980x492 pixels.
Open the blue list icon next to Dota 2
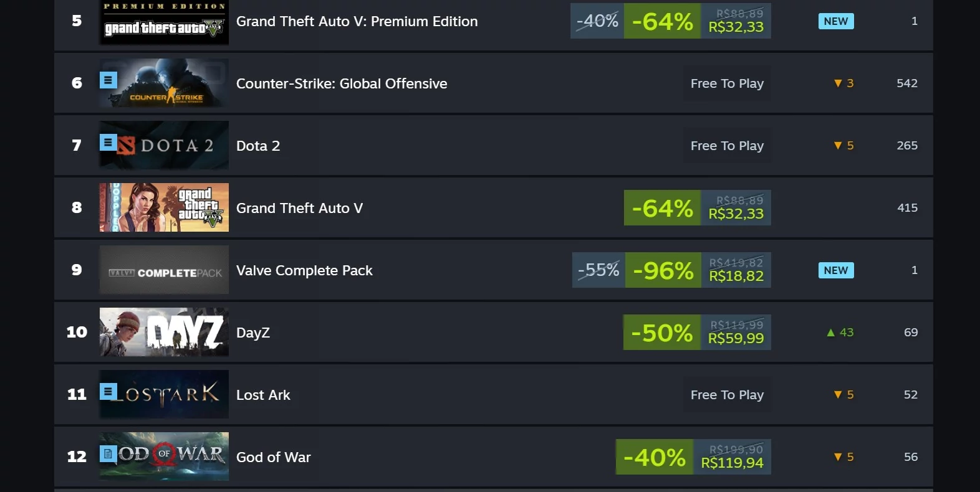point(108,142)
